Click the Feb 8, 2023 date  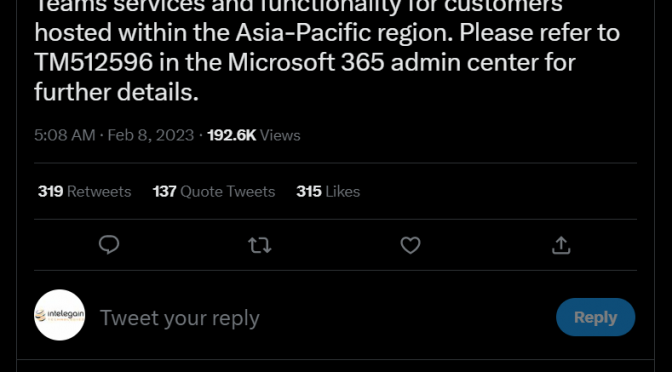point(150,135)
